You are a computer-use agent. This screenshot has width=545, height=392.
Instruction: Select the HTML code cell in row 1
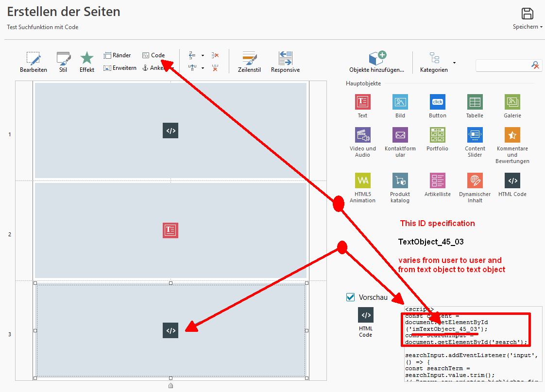(x=170, y=131)
